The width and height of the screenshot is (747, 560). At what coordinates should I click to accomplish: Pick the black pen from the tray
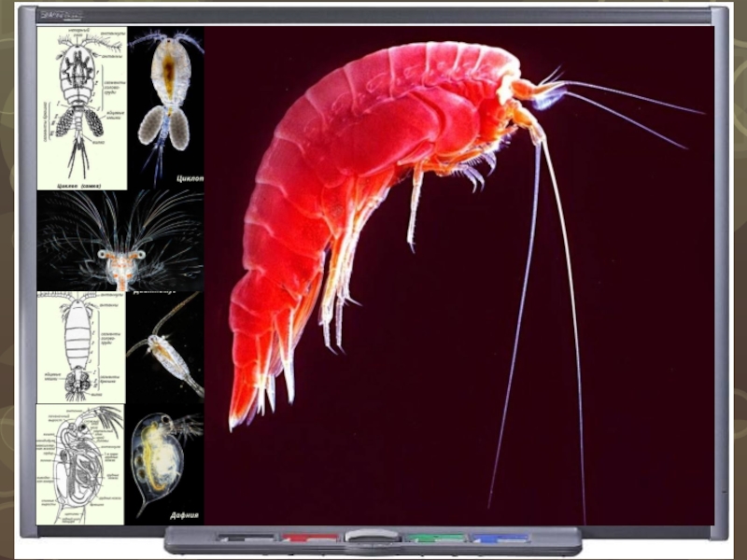tap(247, 539)
